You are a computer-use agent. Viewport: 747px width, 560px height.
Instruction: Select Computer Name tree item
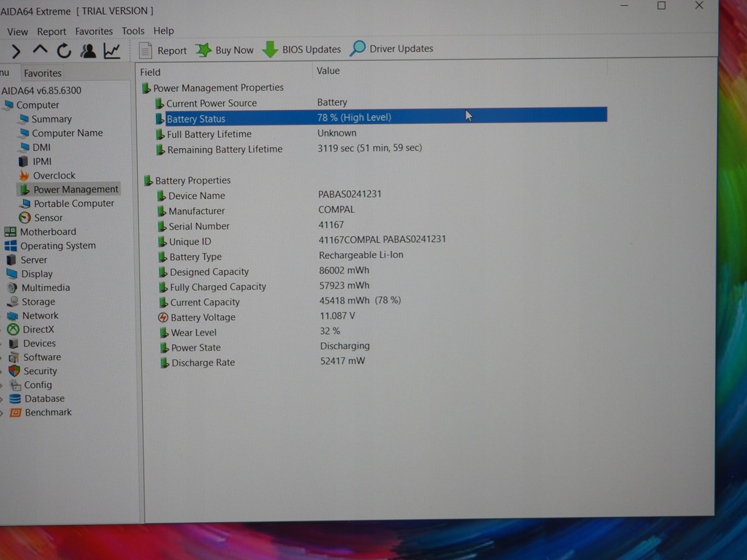(x=67, y=133)
